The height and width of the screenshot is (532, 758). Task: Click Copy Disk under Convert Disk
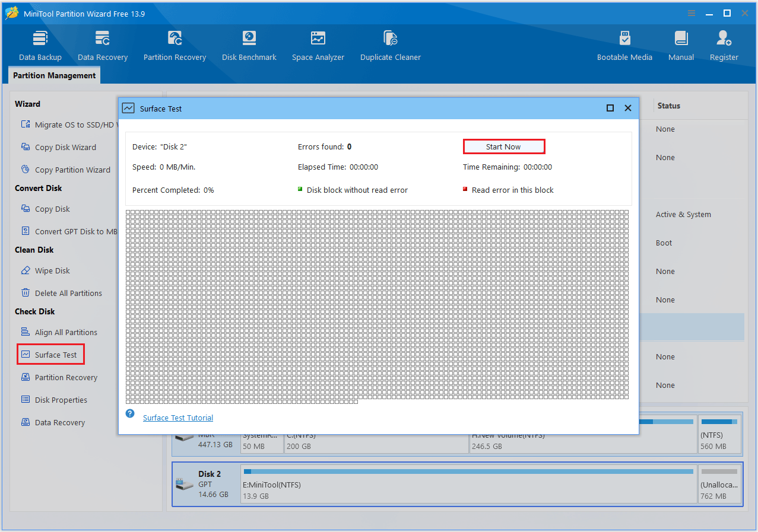(x=45, y=209)
